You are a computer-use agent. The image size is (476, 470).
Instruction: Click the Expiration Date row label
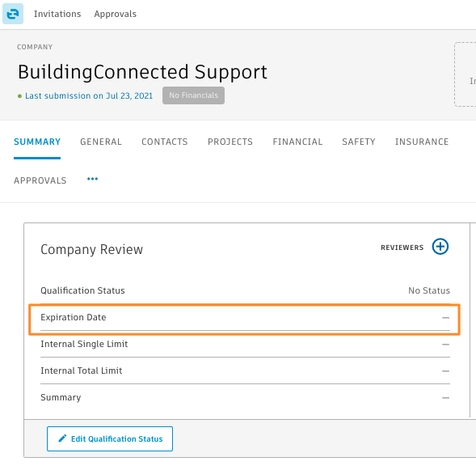pyautogui.click(x=74, y=317)
